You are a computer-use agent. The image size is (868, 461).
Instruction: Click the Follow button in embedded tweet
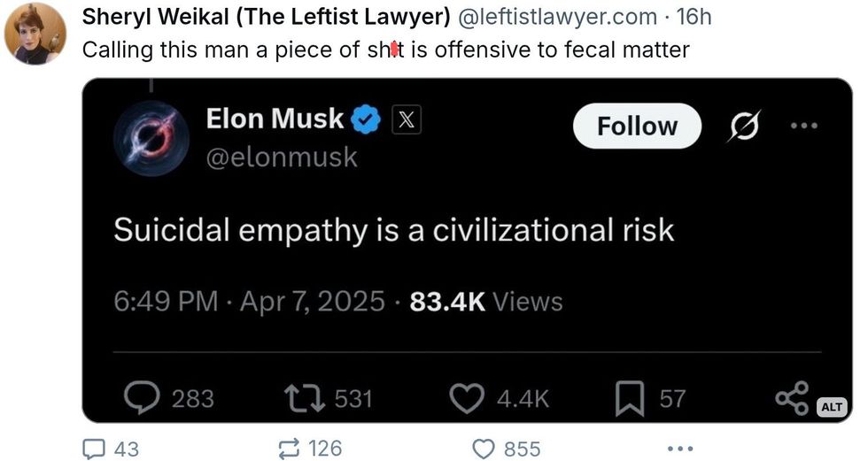point(637,127)
